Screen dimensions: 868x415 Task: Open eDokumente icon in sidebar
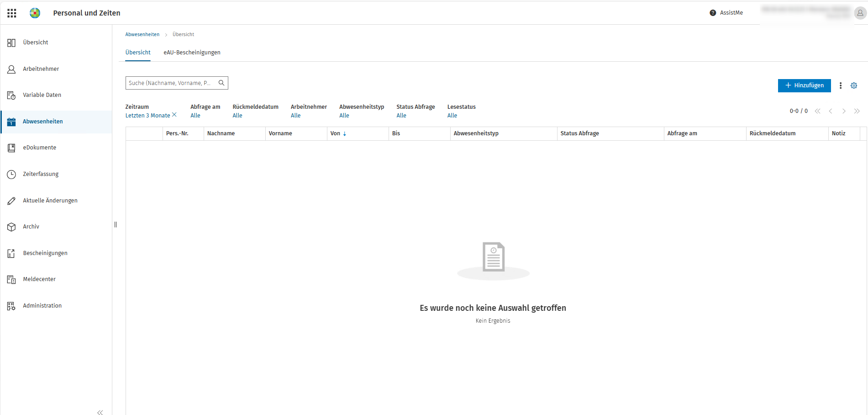pos(11,148)
